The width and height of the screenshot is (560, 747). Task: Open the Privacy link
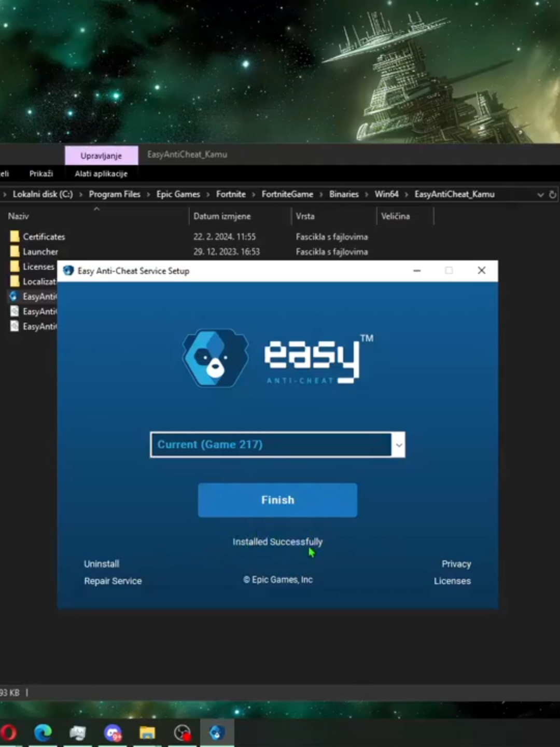click(456, 564)
